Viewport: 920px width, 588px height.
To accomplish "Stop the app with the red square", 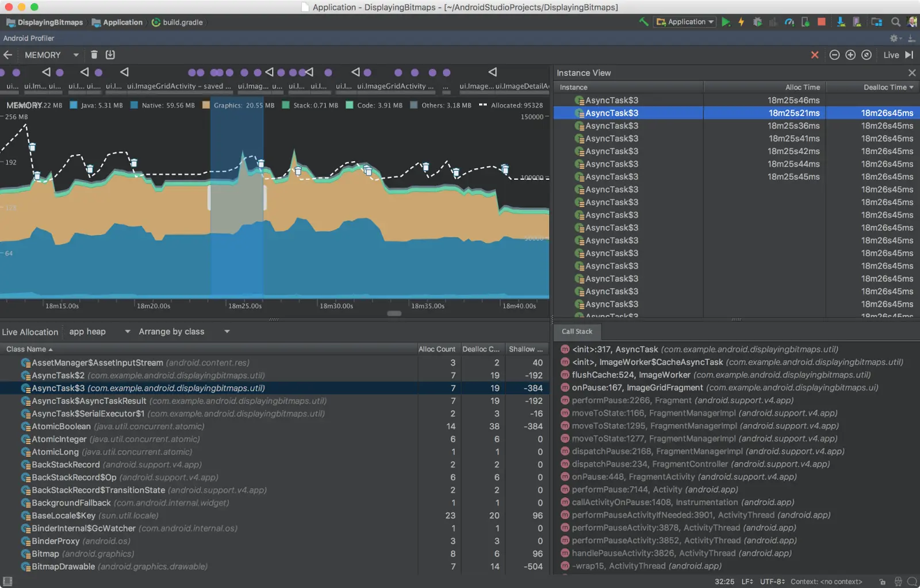I will point(822,22).
